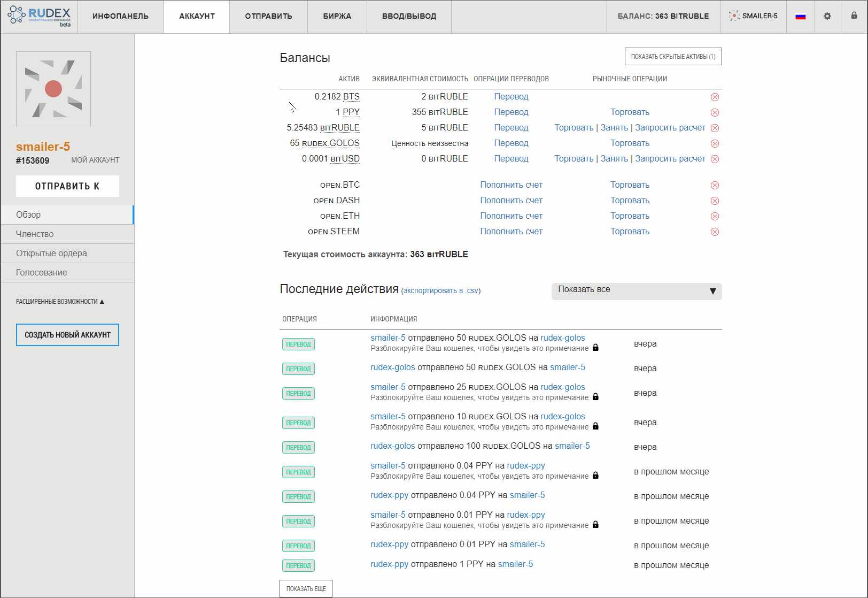Hide the OPEN.ETH asset row

pos(715,216)
